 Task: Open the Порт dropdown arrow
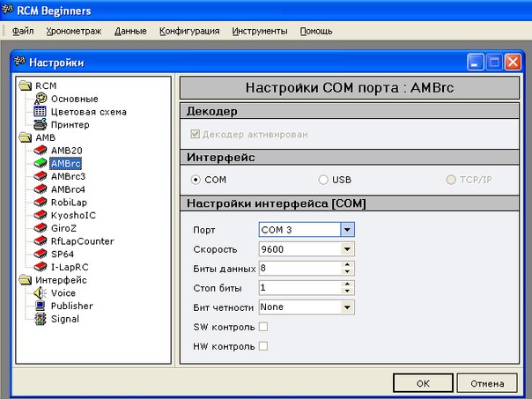(347, 230)
